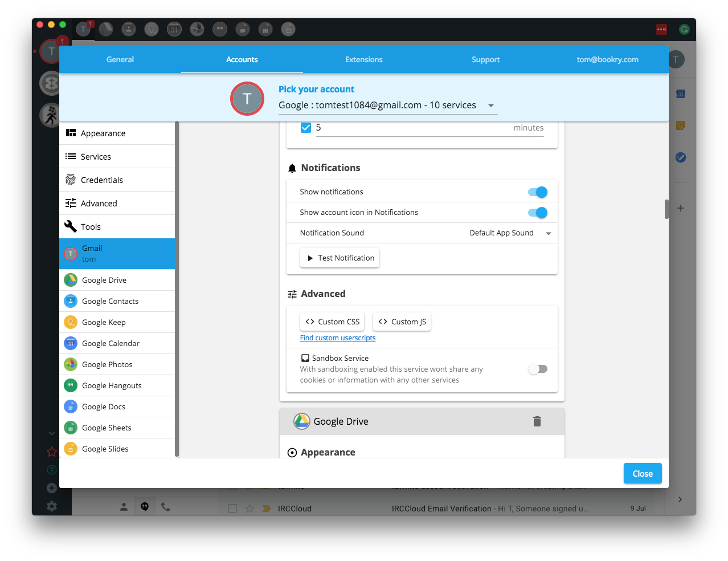The width and height of the screenshot is (728, 561).
Task: Click the phone icon in Gmail bottom bar
Action: (x=166, y=506)
